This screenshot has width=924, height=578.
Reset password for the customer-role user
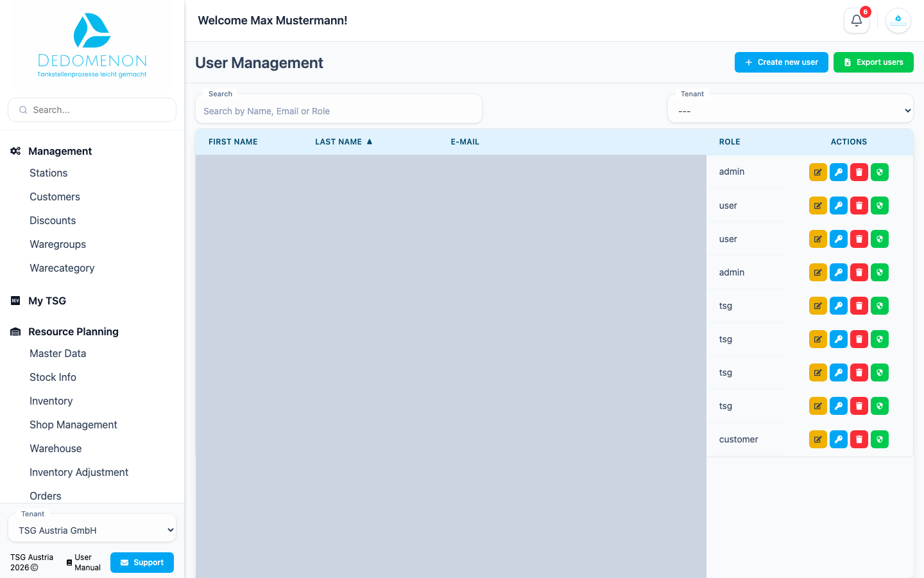click(x=838, y=439)
